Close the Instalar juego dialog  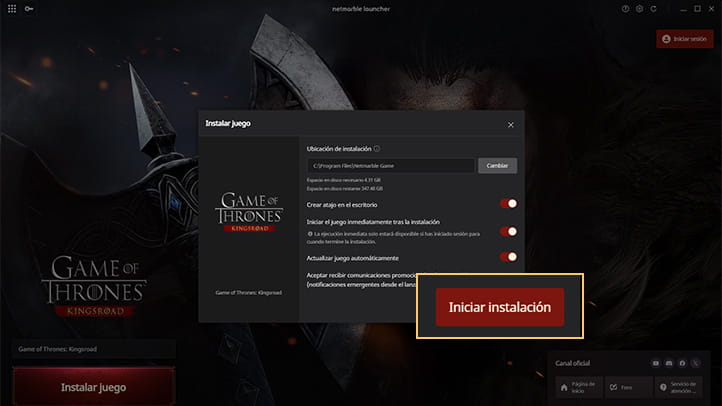[x=511, y=125]
